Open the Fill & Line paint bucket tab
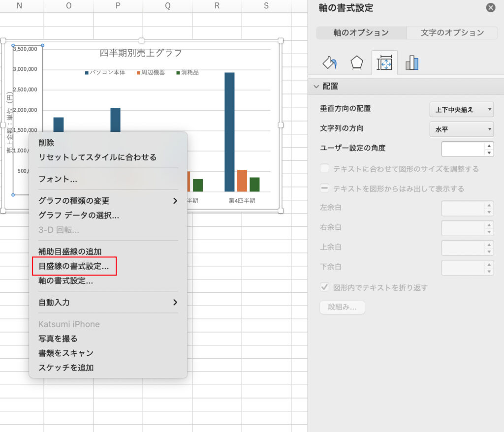504x432 pixels. (329, 63)
